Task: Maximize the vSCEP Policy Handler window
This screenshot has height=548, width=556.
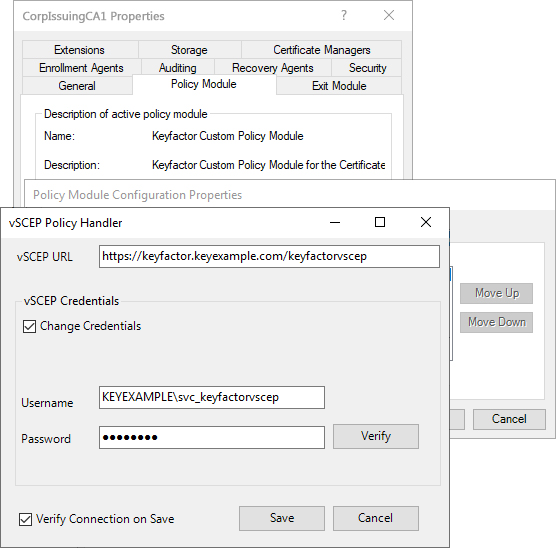Action: click(x=380, y=222)
